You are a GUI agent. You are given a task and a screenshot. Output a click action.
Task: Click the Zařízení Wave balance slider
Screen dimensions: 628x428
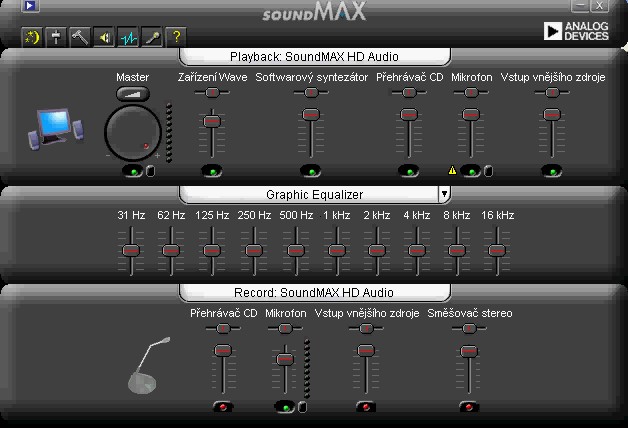tap(212, 92)
